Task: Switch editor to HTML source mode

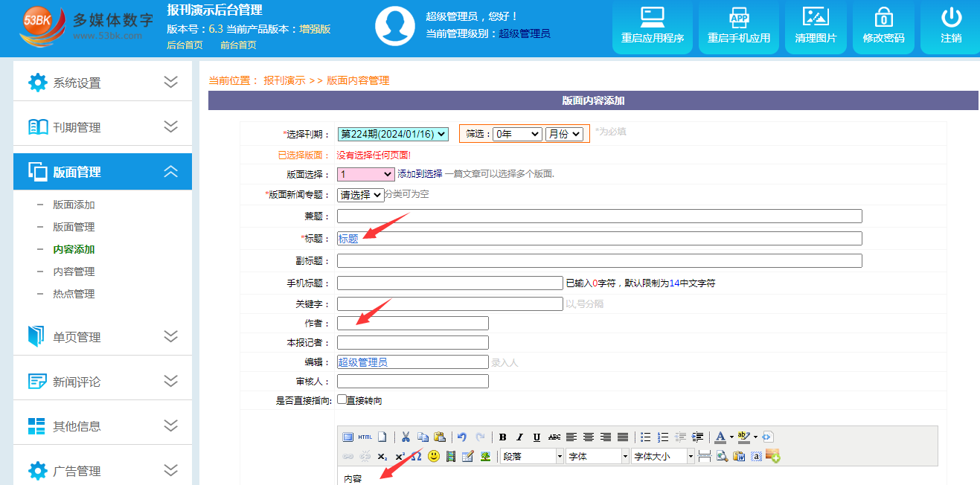Action: click(x=365, y=437)
